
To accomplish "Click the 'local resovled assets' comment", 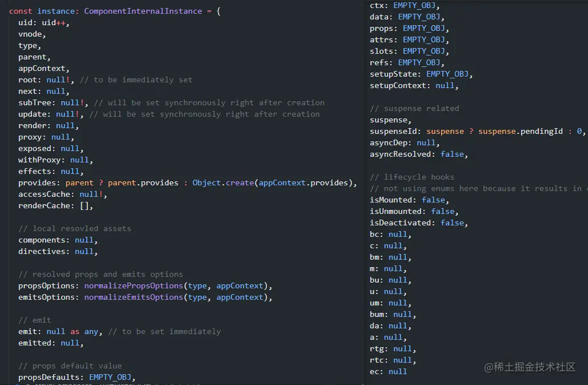I will 75,228.
